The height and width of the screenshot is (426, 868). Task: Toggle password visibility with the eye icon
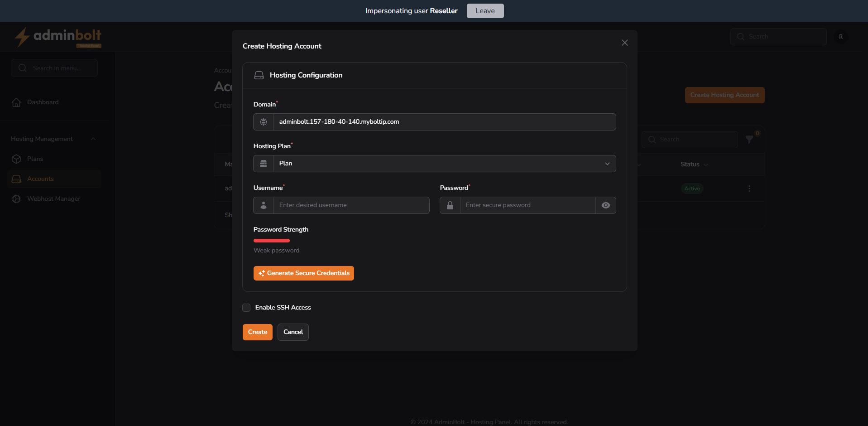pos(605,205)
